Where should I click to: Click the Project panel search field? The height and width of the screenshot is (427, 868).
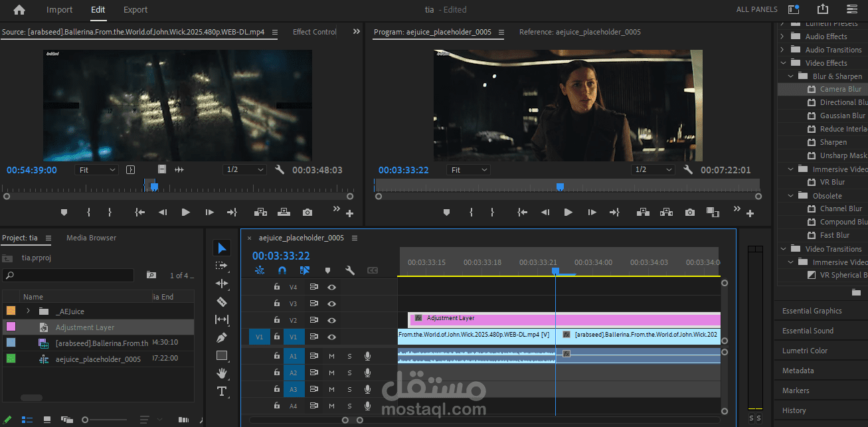(x=68, y=275)
